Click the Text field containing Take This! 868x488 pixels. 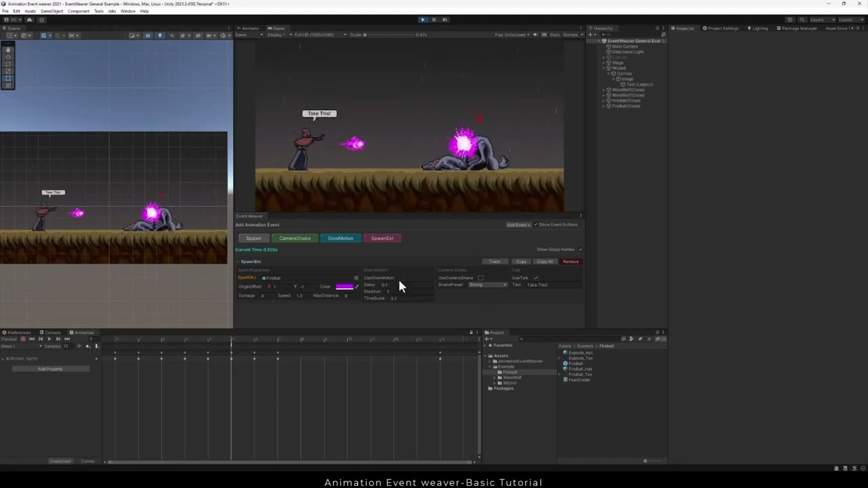pyautogui.click(x=553, y=285)
